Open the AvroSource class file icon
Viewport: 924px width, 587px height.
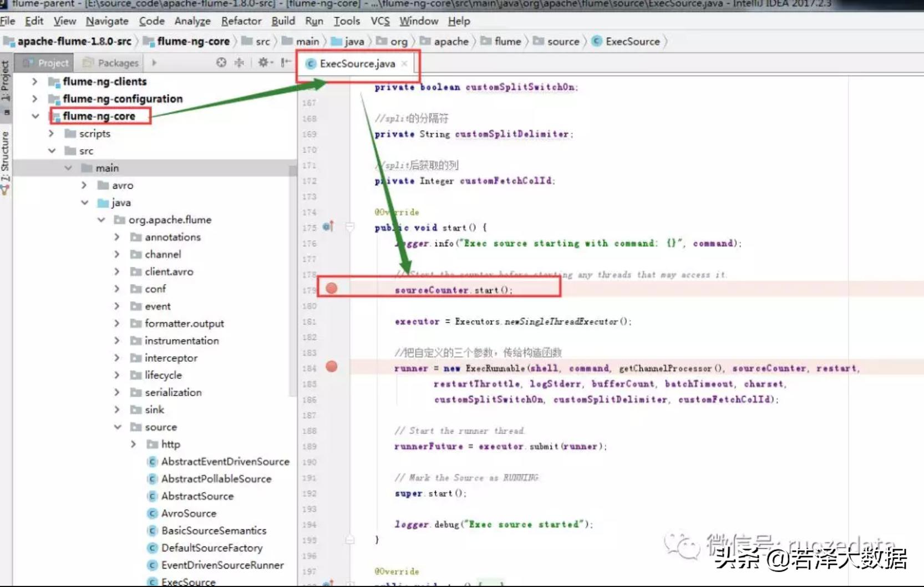click(153, 513)
